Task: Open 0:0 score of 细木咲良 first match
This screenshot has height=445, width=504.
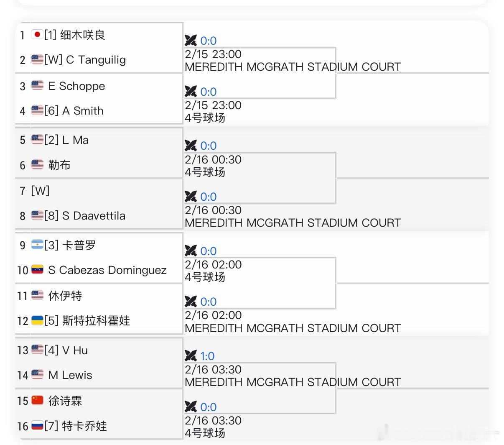Action: (208, 41)
